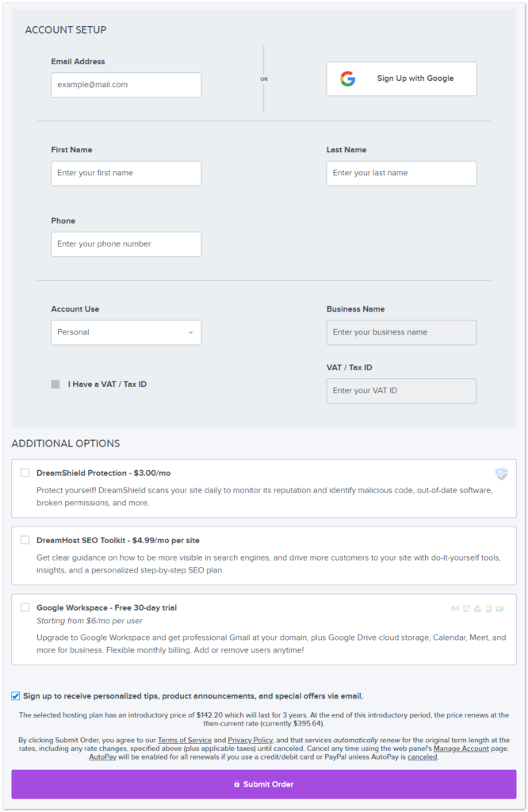Select the Phone number field
The height and width of the screenshot is (812, 528).
coord(126,244)
